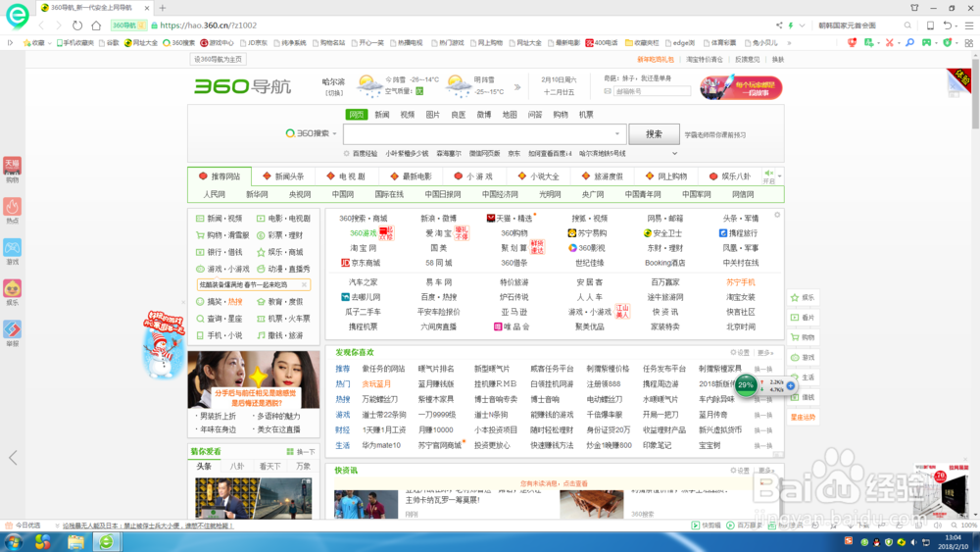980x552 pixels.
Task: Click the magnifier in browser search box
Action: [x=907, y=25]
